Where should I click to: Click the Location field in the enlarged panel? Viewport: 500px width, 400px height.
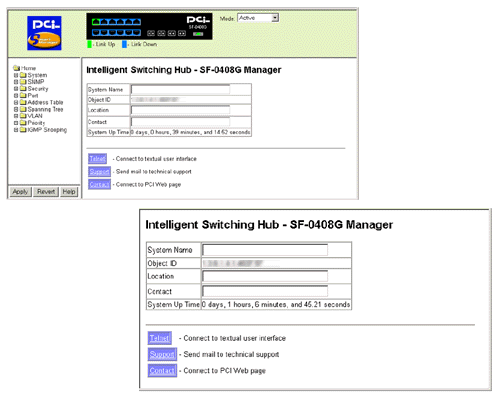(x=265, y=276)
